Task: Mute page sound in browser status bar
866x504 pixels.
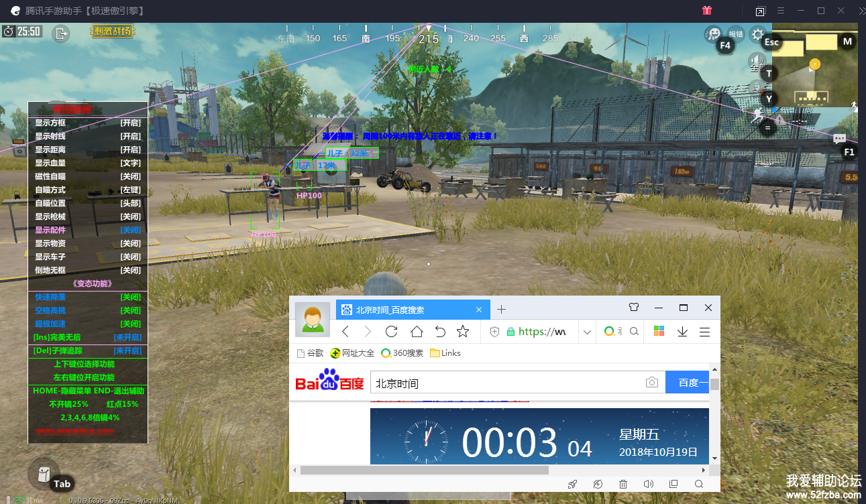Action: point(648,484)
